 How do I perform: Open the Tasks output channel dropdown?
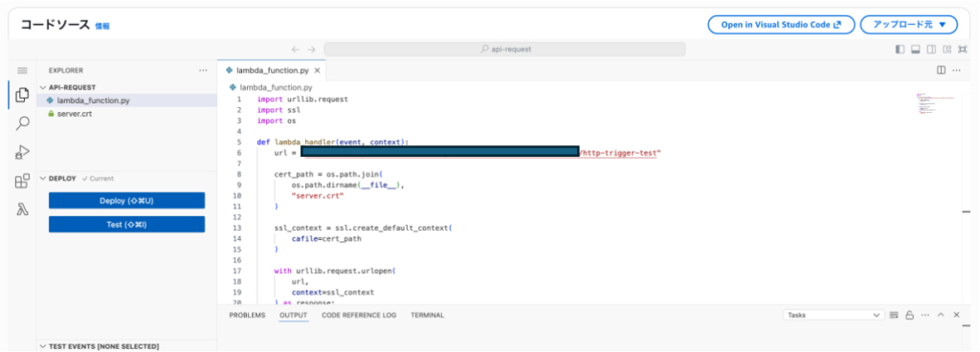[x=834, y=316]
